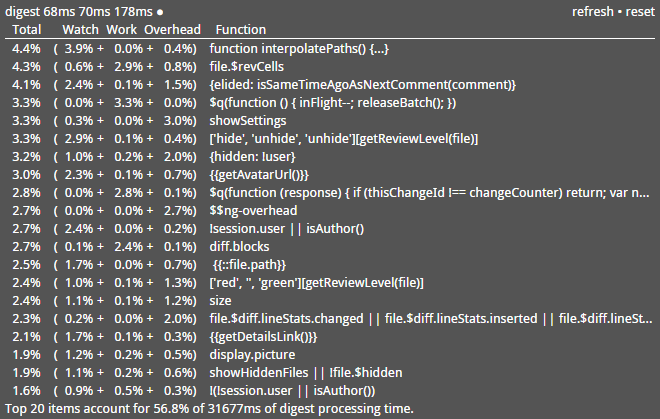Viewport: 660px width, 419px height.
Task: Select the showSettings row
Action: pyautogui.click(x=330, y=120)
